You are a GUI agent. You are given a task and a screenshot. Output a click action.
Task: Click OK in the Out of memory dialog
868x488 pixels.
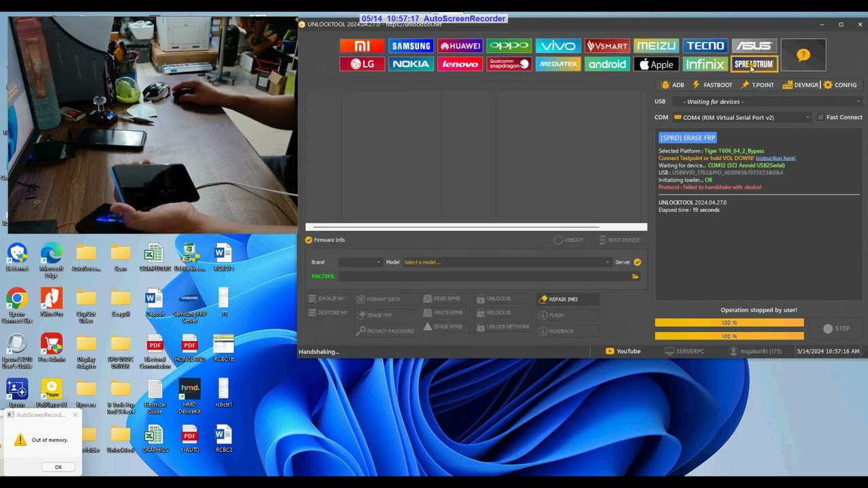pyautogui.click(x=58, y=467)
